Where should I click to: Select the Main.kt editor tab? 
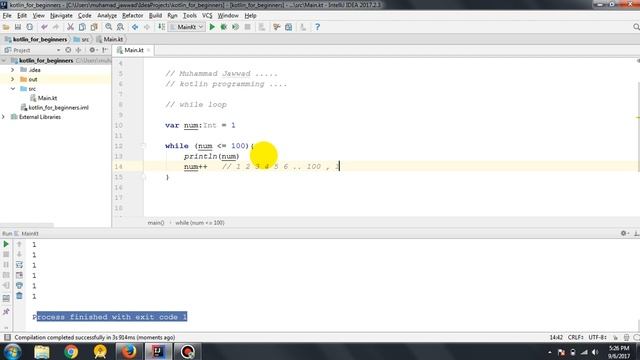click(133, 50)
